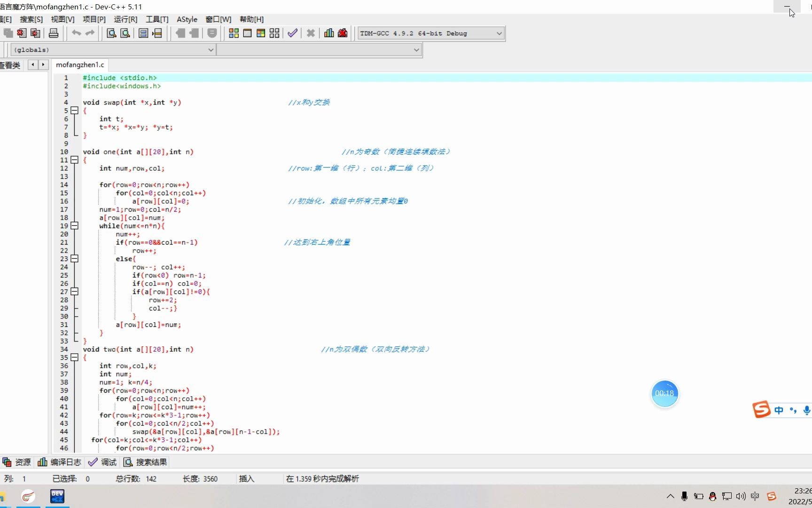
Task: Click the tray microphone icon
Action: pos(684,496)
